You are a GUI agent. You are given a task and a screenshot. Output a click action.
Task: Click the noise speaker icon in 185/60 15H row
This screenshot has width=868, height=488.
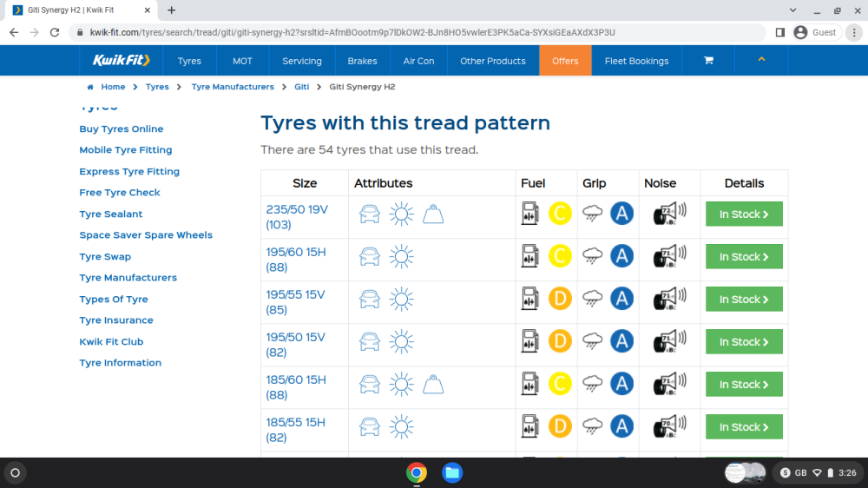(669, 384)
